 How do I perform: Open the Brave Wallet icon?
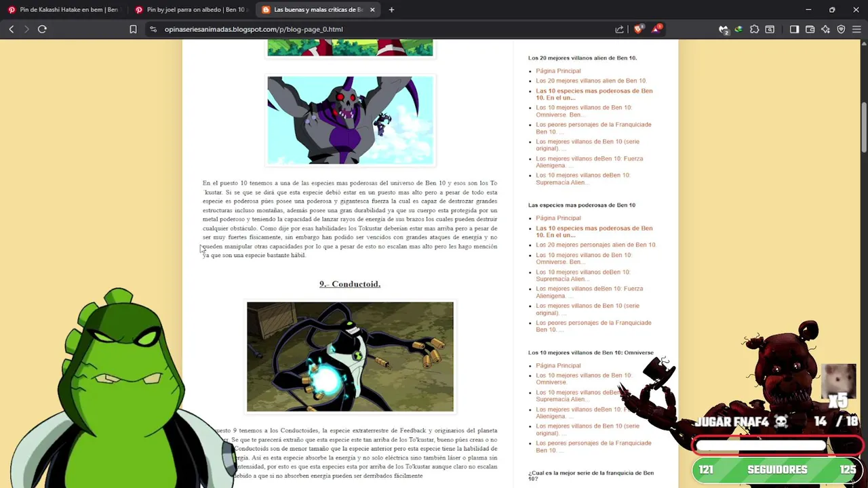[x=810, y=29]
